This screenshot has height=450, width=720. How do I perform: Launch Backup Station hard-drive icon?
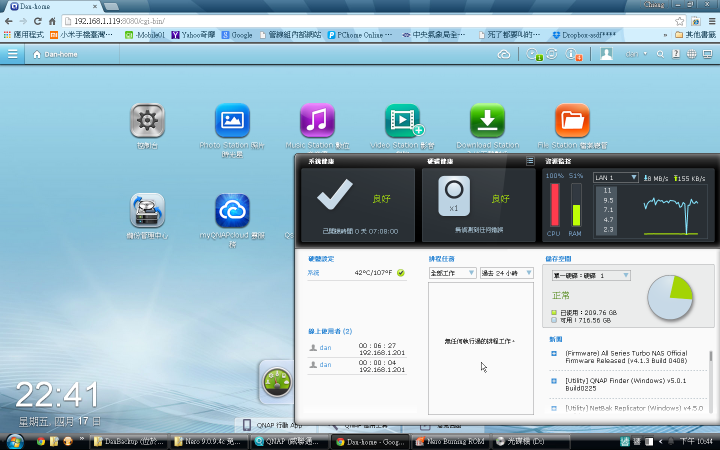pos(147,210)
